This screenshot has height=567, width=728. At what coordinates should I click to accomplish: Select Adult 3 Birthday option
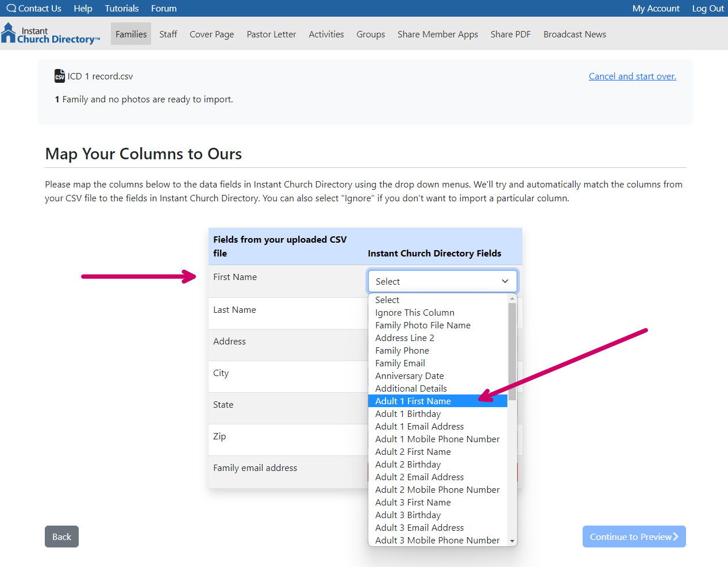pyautogui.click(x=438, y=515)
